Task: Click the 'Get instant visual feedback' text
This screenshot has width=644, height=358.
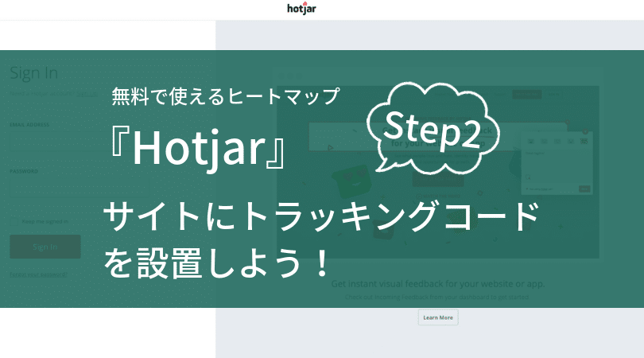Action: [438, 283]
